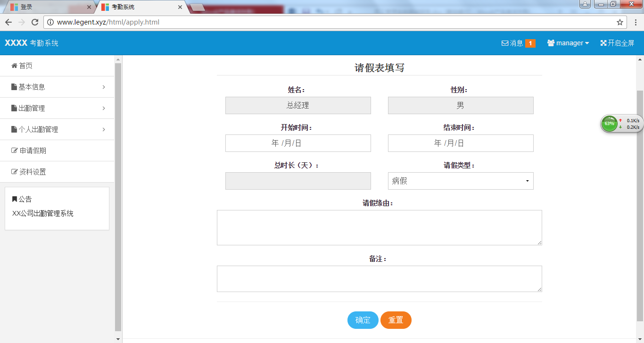Click the envelope message icon
Viewport: 644px width, 343px height.
tap(505, 43)
